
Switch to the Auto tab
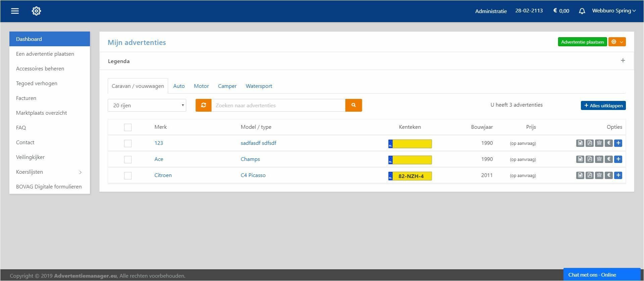pyautogui.click(x=179, y=86)
